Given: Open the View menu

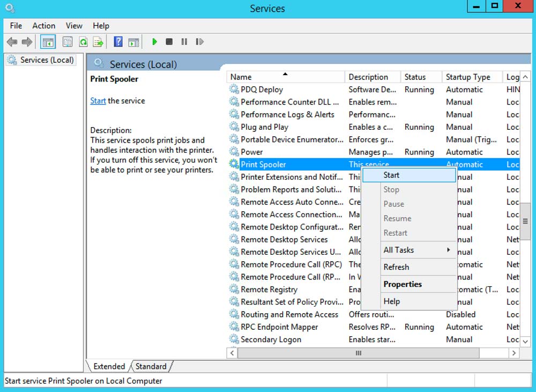Looking at the screenshot, I should (x=74, y=26).
